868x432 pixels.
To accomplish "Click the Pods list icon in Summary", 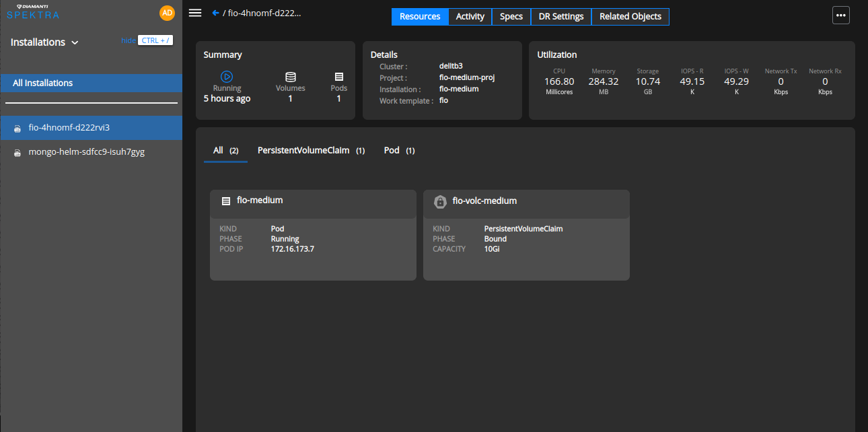I will coord(339,77).
